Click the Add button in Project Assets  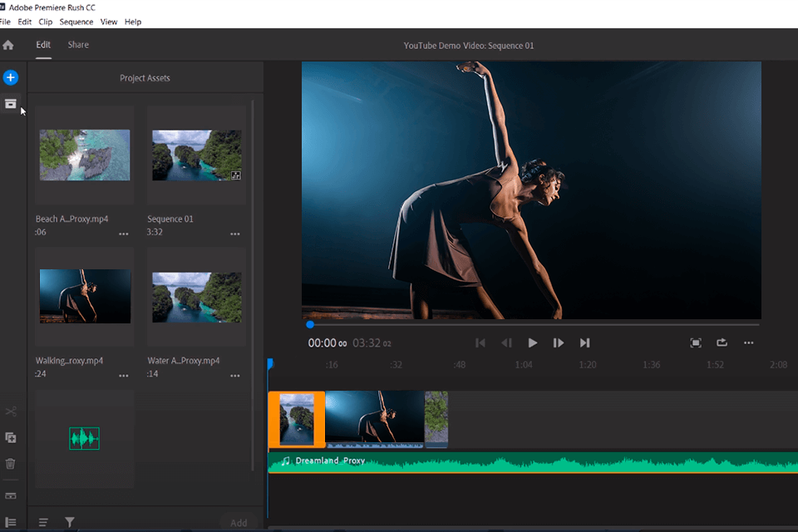pyautogui.click(x=239, y=522)
